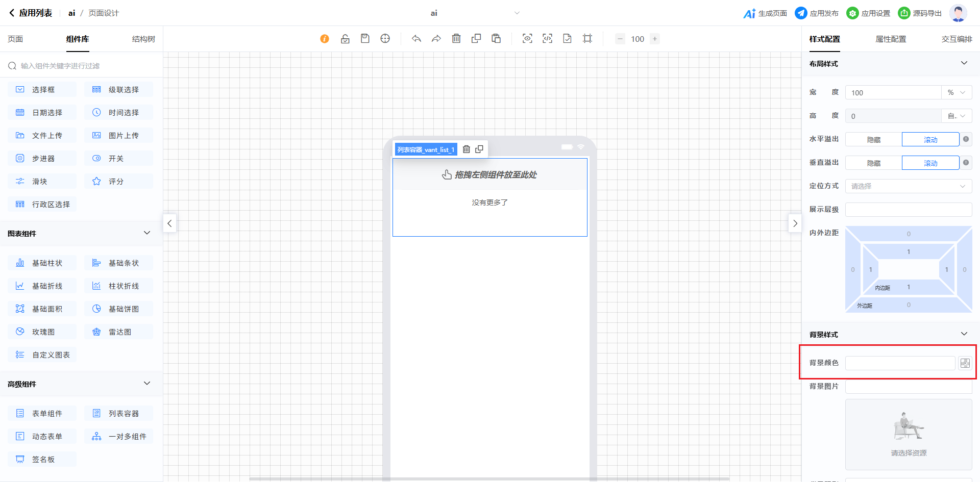Click the orange info icon

point(325,39)
